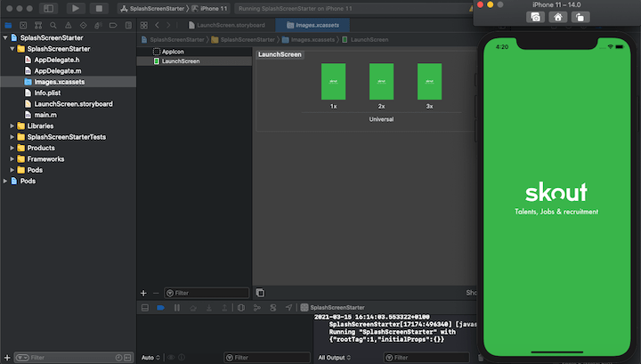Click the Step Into debug icon
The width and height of the screenshot is (641, 364).
209,308
